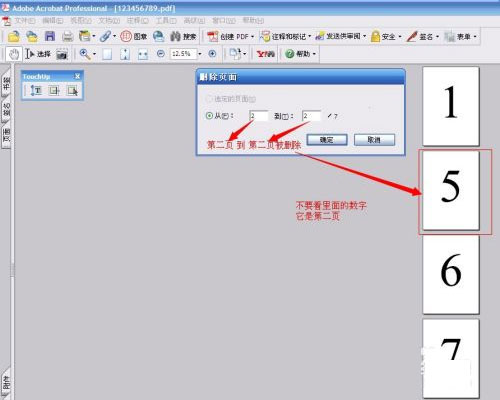Select the Hand tool
Viewport: 500px width, 400px height.
13,54
